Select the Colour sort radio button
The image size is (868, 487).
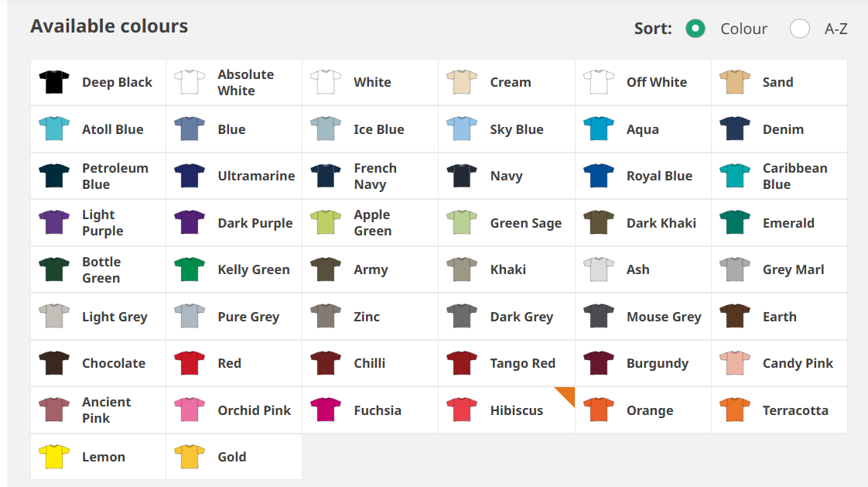695,29
